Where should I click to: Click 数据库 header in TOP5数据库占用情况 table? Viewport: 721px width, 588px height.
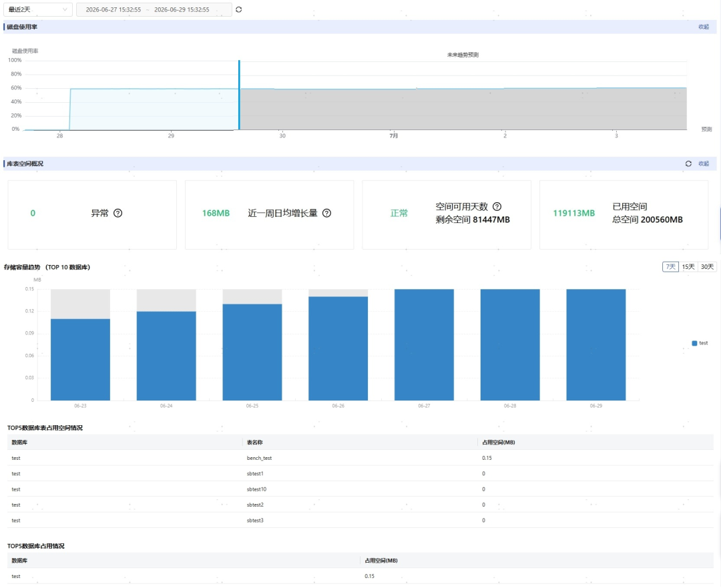point(19,561)
